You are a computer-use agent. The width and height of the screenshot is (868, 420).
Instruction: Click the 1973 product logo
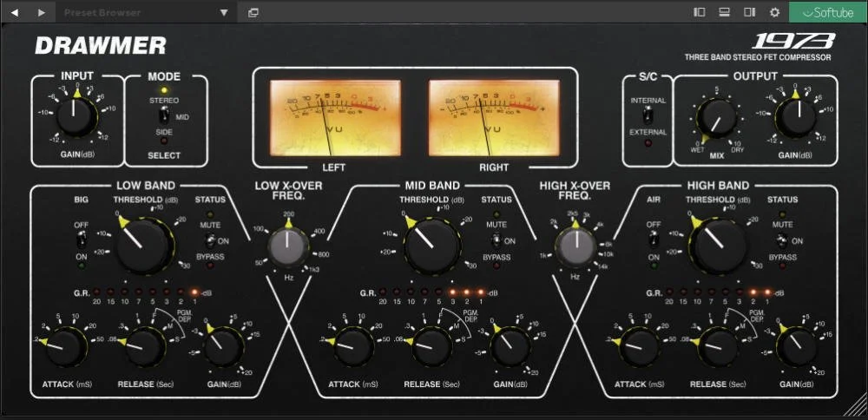(792, 41)
